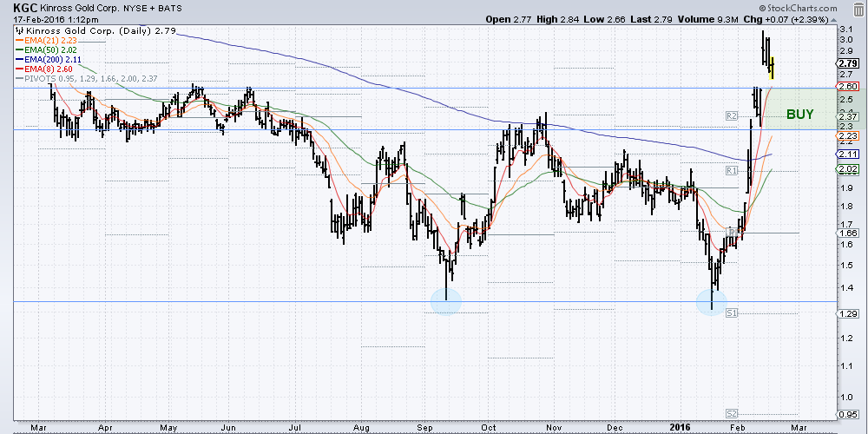Image resolution: width=868 pixels, height=434 pixels.
Task: Click the September low blue circle marker
Action: click(445, 302)
